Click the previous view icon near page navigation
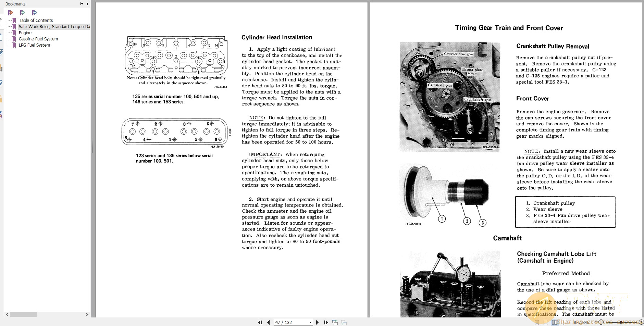 (335, 322)
